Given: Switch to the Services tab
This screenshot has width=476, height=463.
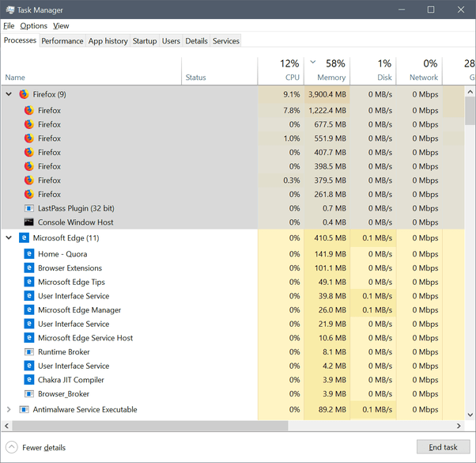Looking at the screenshot, I should pyautogui.click(x=226, y=41).
